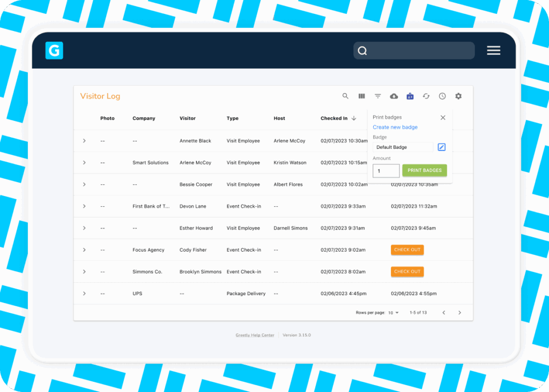The image size is (549, 392).
Task: Click the badge Amount input field
Action: [386, 171]
